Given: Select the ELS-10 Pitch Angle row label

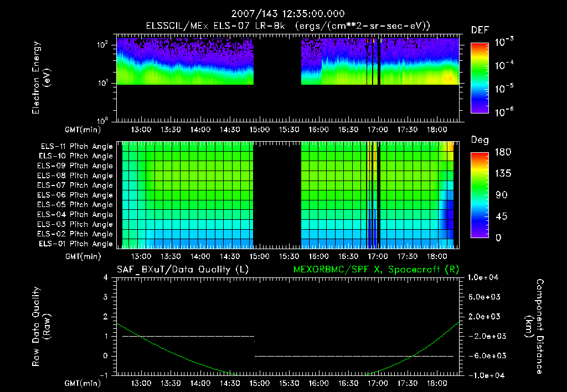Looking at the screenshot, I should click(x=76, y=156).
